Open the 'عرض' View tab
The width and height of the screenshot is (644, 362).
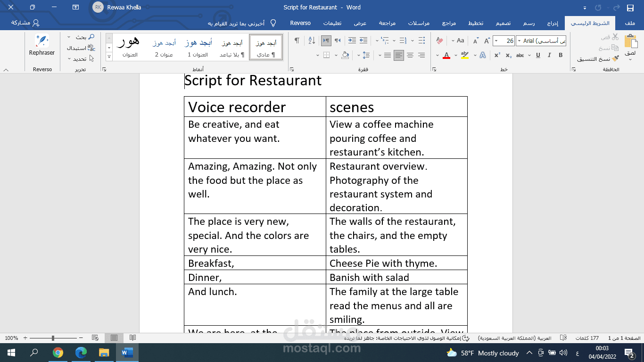point(360,23)
